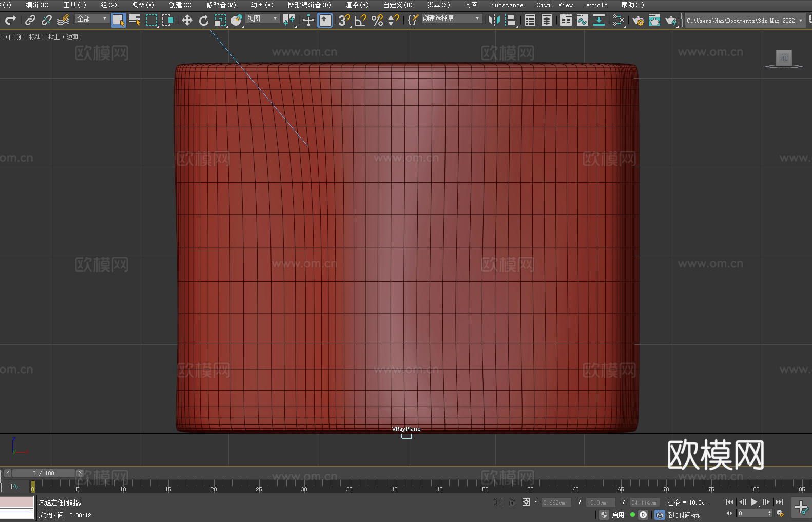Activate the Rotate tool
The image size is (812, 522).
coord(203,20)
